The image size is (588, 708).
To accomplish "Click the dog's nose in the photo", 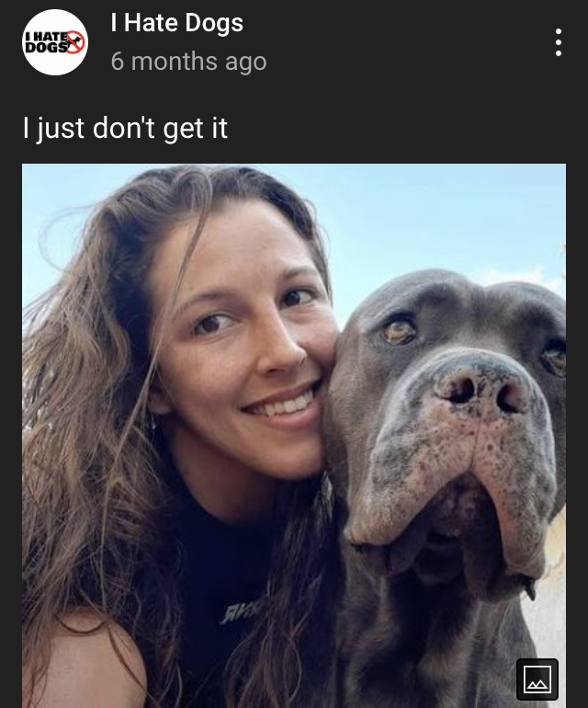I will [x=481, y=388].
